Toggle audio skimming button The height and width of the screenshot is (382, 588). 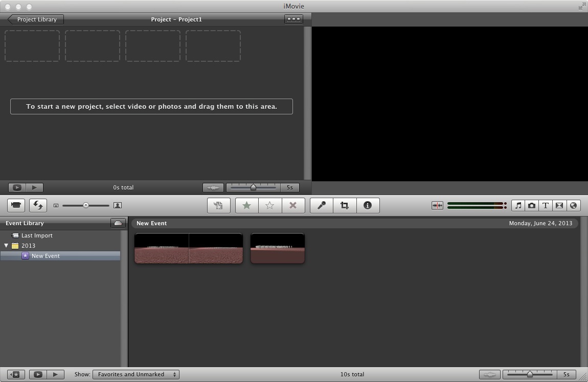pyautogui.click(x=437, y=205)
